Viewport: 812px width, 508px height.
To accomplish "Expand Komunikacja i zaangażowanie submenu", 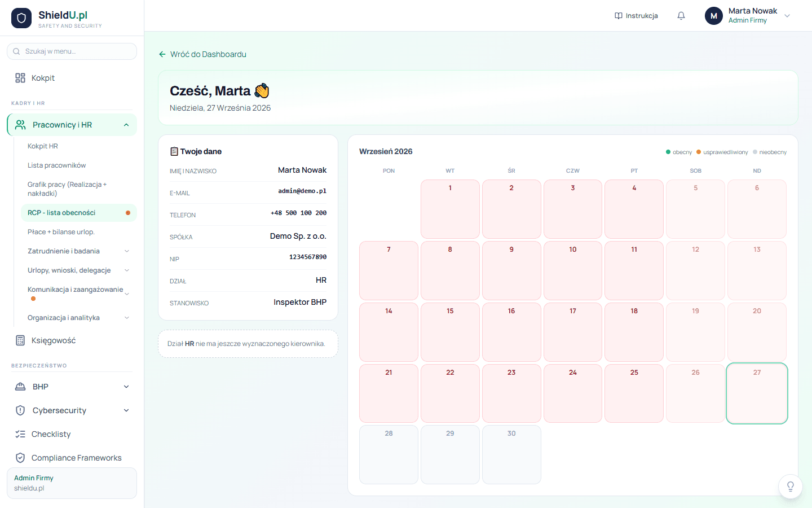I will (x=78, y=294).
